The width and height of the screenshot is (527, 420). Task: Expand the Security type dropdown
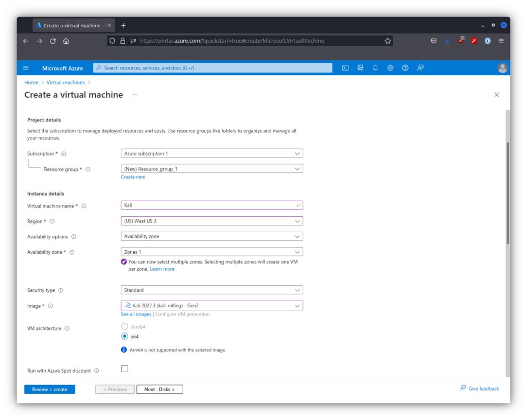tap(212, 290)
